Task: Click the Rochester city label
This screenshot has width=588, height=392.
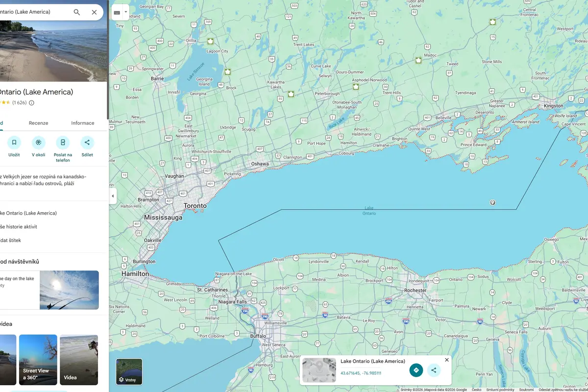Action: tap(416, 290)
